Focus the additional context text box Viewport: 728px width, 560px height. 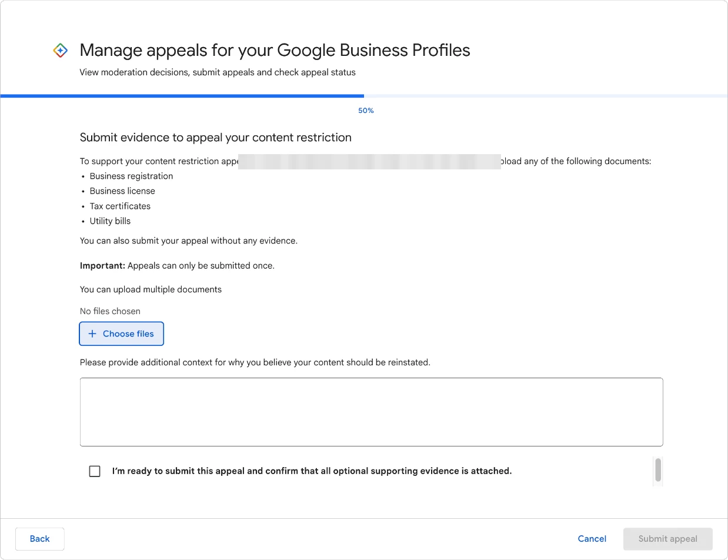(x=371, y=412)
